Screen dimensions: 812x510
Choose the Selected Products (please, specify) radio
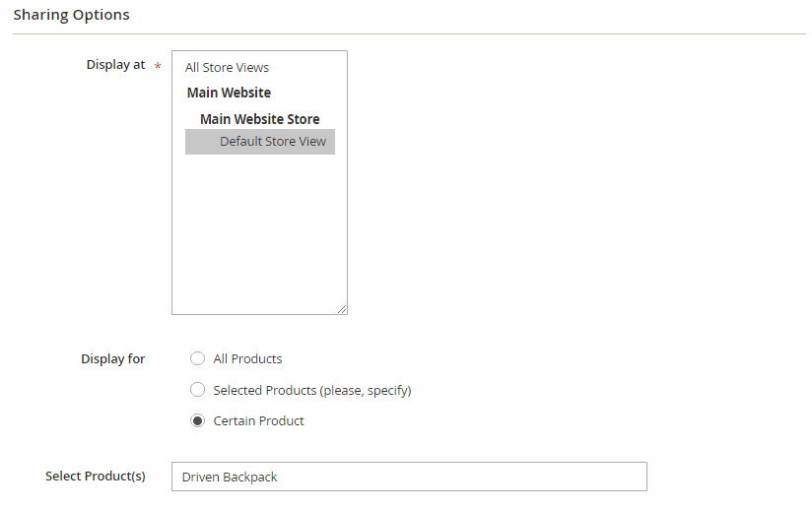point(197,390)
